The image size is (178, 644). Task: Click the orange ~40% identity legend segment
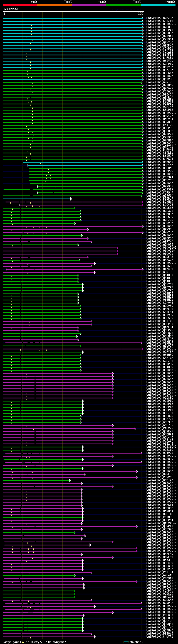(55, 5)
